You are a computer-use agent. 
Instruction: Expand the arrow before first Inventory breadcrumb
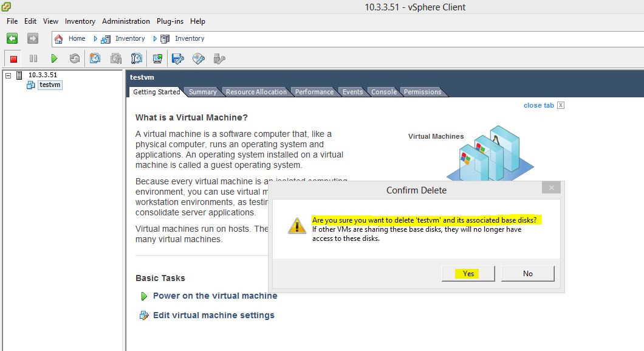click(x=95, y=39)
